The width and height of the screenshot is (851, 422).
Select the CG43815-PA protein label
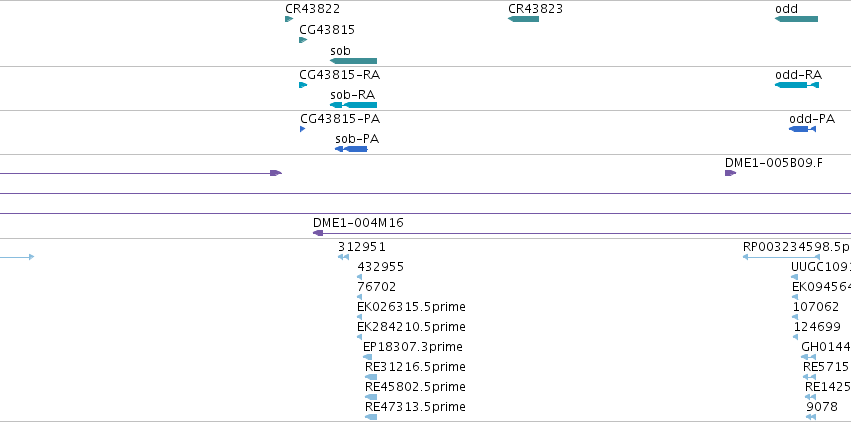pos(340,119)
